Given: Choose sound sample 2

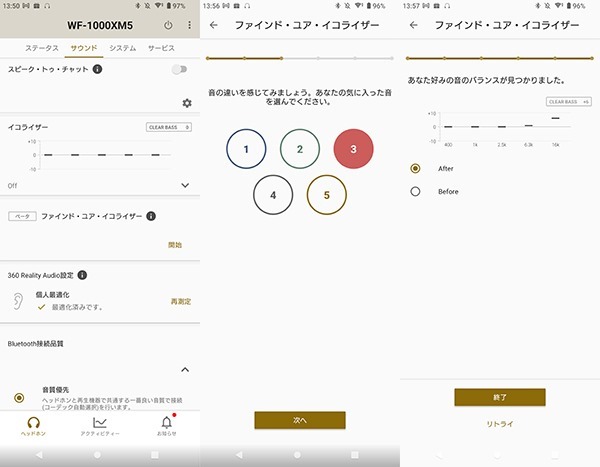Looking at the screenshot, I should pyautogui.click(x=300, y=149).
